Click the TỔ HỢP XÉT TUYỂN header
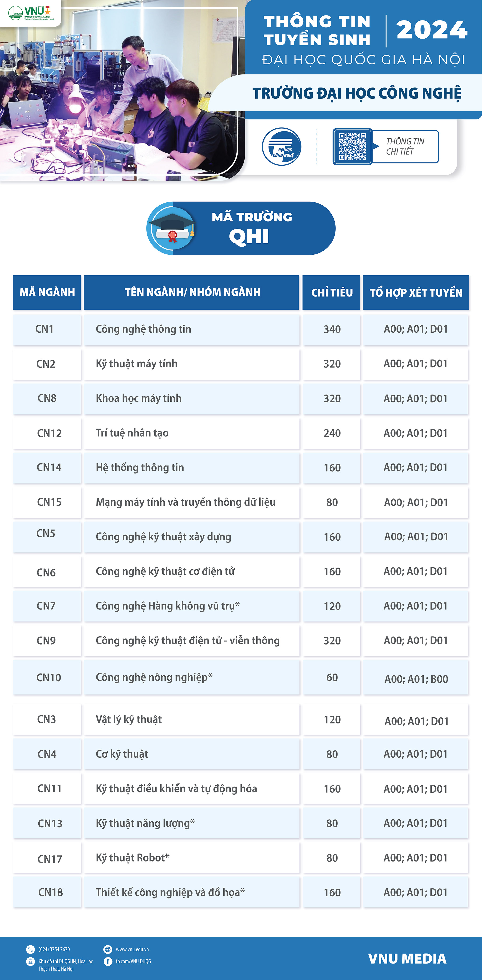The image size is (482, 980). [416, 292]
